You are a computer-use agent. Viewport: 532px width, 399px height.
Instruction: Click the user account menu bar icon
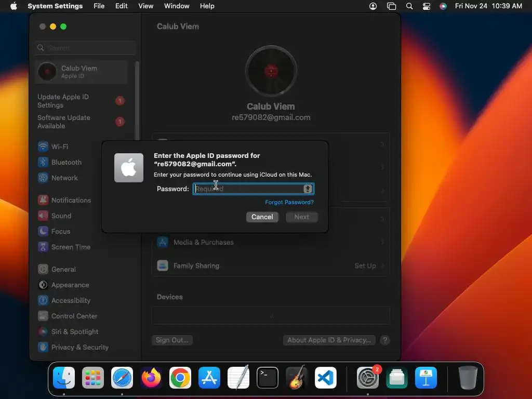click(x=373, y=6)
